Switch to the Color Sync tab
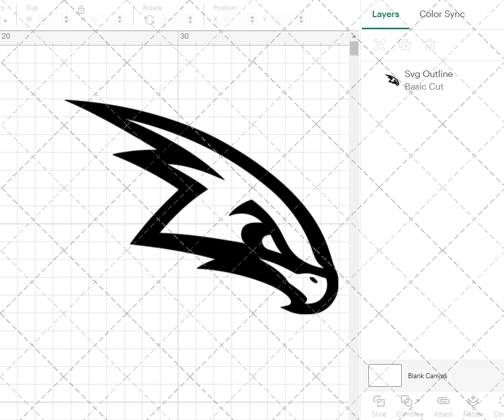 pos(442,14)
